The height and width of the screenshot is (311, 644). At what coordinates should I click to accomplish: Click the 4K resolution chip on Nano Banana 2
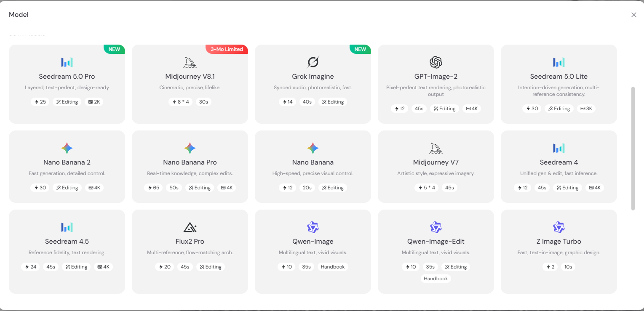94,188
